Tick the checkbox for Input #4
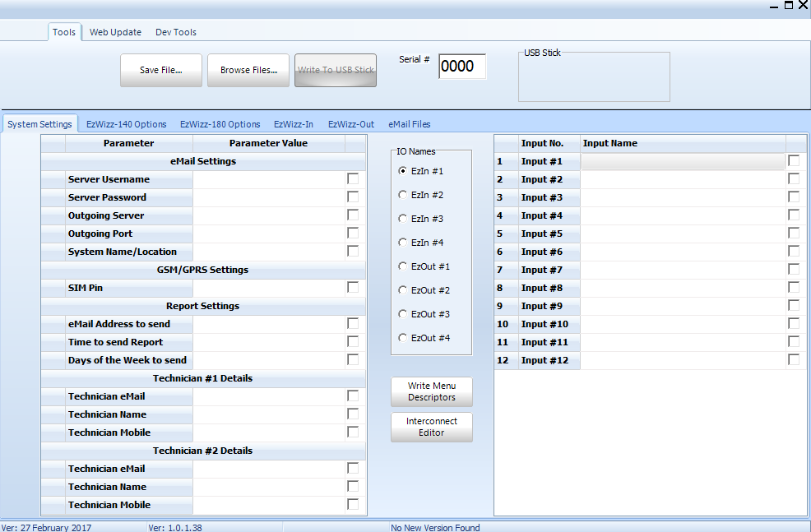The height and width of the screenshot is (532, 811). [x=794, y=215]
